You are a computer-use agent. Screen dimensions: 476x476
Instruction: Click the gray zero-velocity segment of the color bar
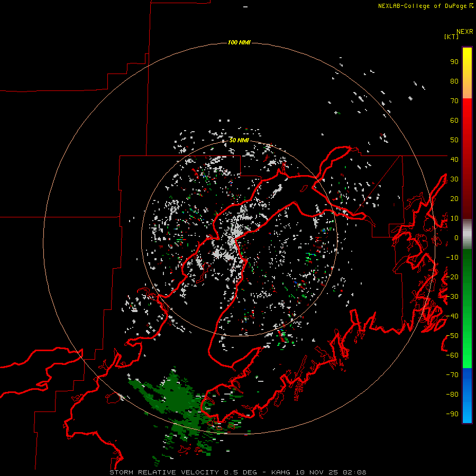point(467,234)
